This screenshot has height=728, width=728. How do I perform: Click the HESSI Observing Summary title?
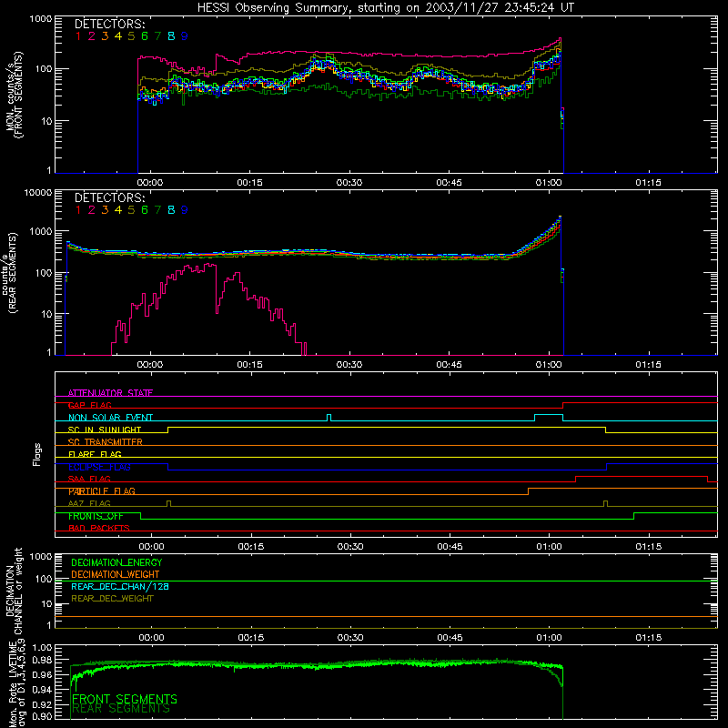click(386, 8)
